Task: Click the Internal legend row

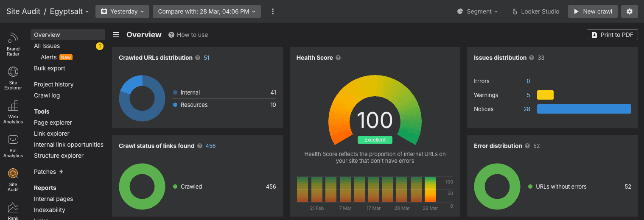Action: tap(224, 92)
